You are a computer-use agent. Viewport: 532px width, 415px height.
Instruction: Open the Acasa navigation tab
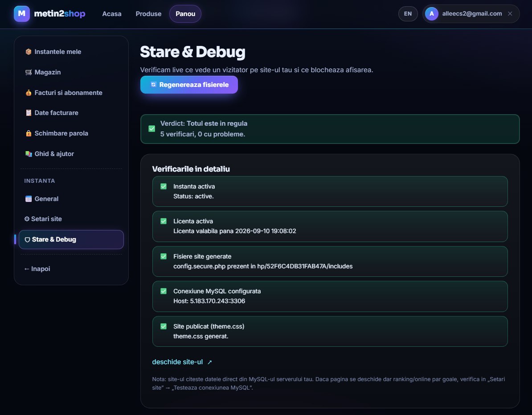click(x=112, y=14)
